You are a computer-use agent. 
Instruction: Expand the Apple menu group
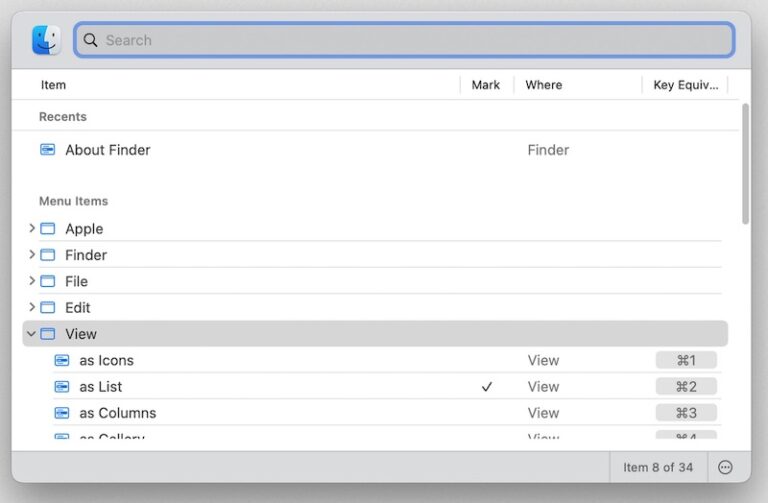click(32, 229)
